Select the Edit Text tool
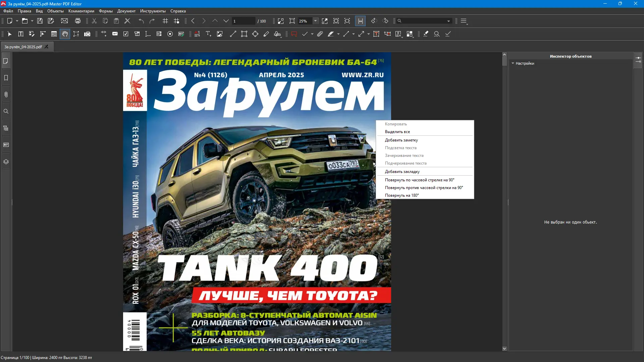Image resolution: width=644 pixels, height=362 pixels. click(x=20, y=34)
